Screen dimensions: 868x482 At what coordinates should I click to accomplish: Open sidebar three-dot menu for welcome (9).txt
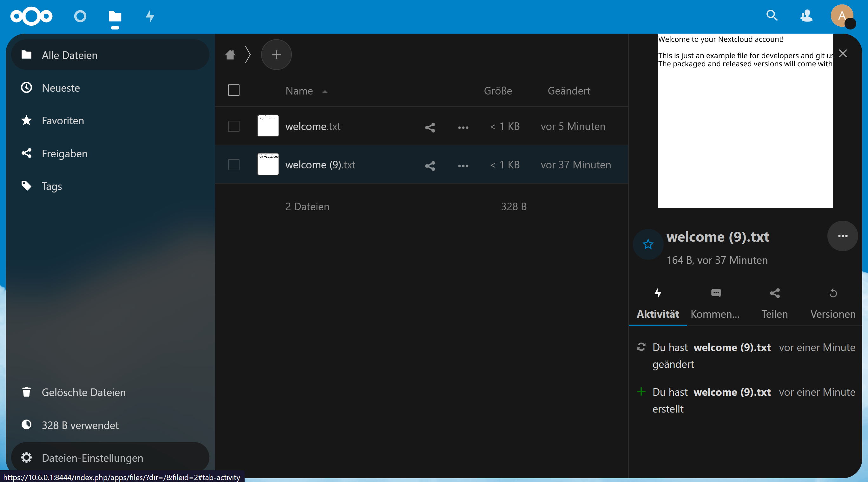pyautogui.click(x=842, y=236)
